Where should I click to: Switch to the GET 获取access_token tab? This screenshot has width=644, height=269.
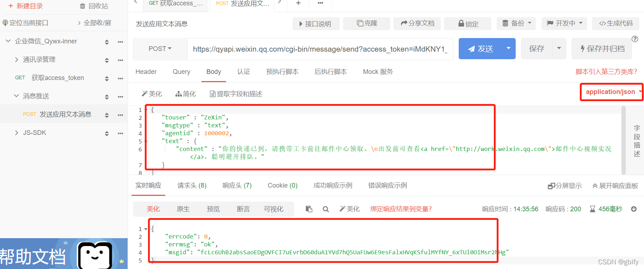coord(176,4)
